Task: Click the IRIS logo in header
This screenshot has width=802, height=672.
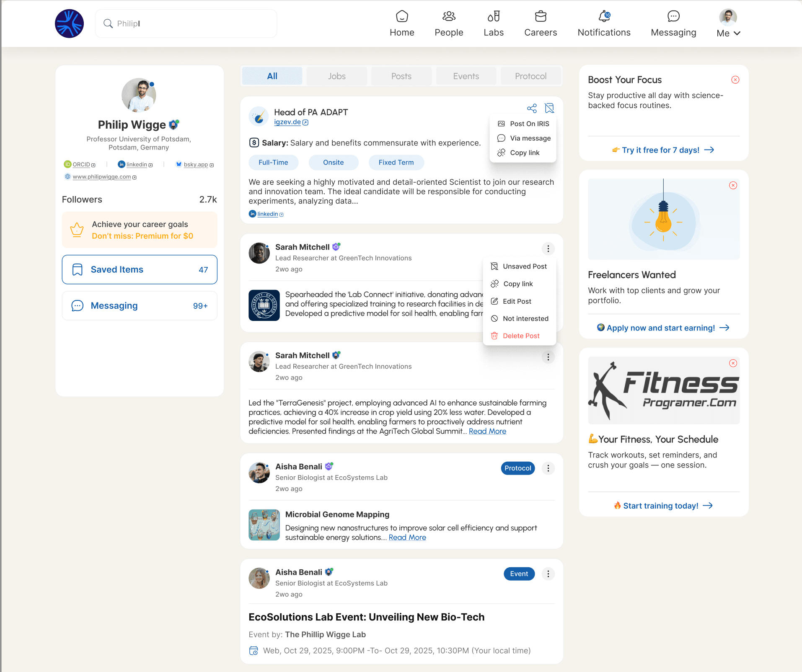Action: point(70,23)
